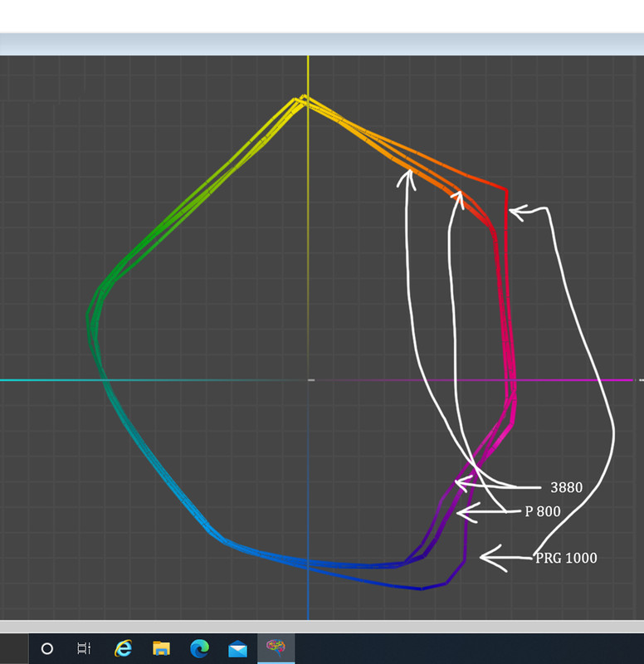Open Cortana search circle on the taskbar
The height and width of the screenshot is (664, 644).
point(47,648)
